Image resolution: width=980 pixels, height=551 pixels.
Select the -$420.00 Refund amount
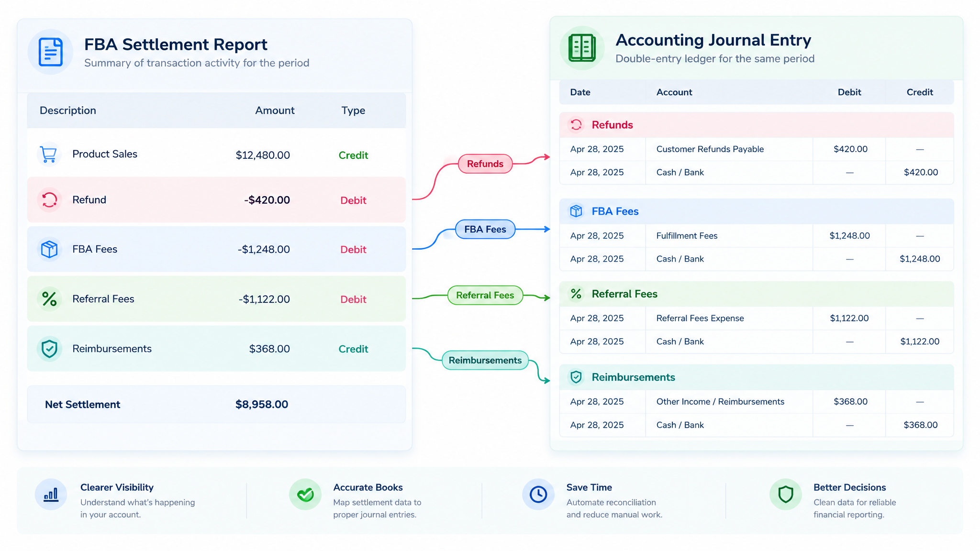(x=267, y=200)
